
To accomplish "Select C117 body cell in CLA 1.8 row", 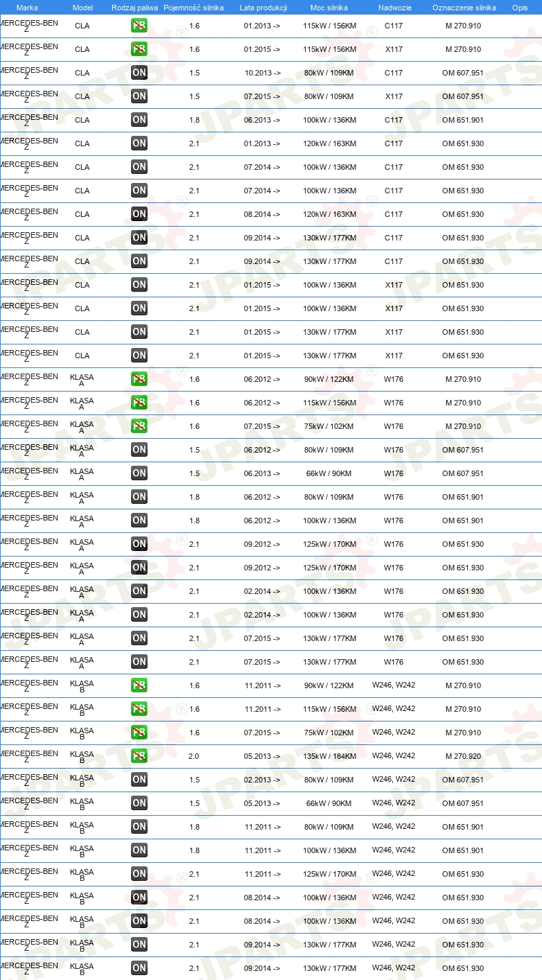I will [x=394, y=120].
